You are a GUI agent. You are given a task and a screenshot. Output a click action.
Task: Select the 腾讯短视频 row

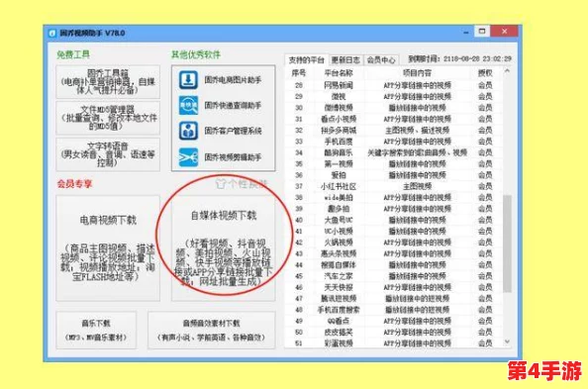point(394,299)
